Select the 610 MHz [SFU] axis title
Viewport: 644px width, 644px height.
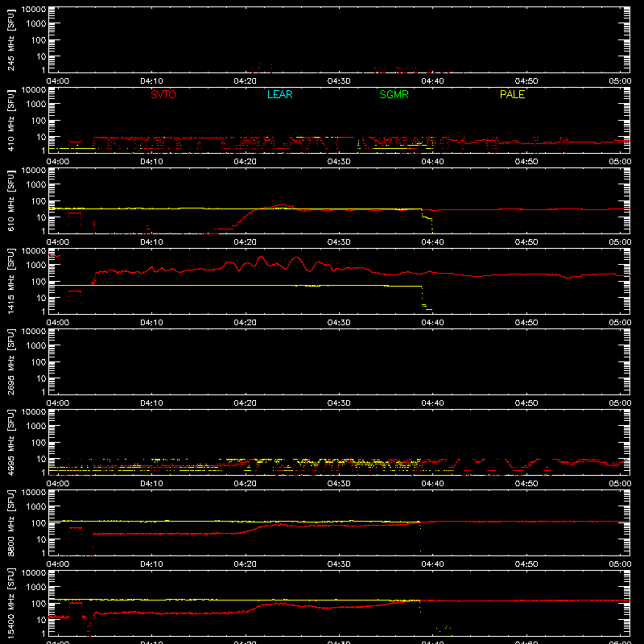[x=10, y=200]
